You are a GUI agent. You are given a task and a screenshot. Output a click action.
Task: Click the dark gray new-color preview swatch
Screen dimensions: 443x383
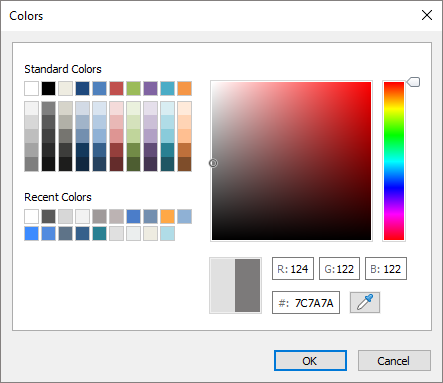tap(247, 285)
